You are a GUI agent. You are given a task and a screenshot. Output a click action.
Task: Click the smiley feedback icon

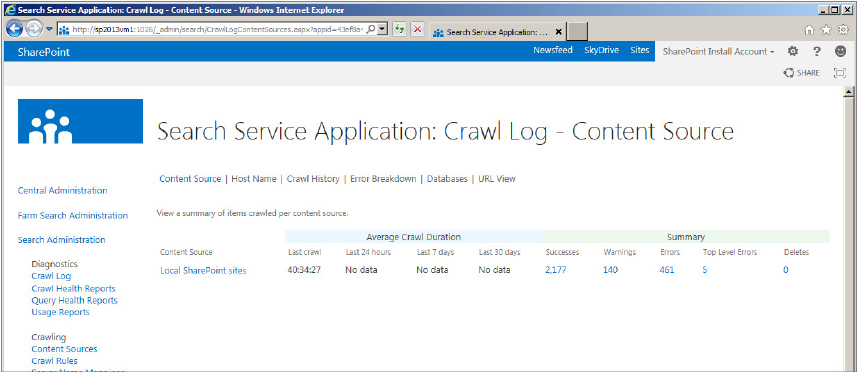tap(840, 51)
